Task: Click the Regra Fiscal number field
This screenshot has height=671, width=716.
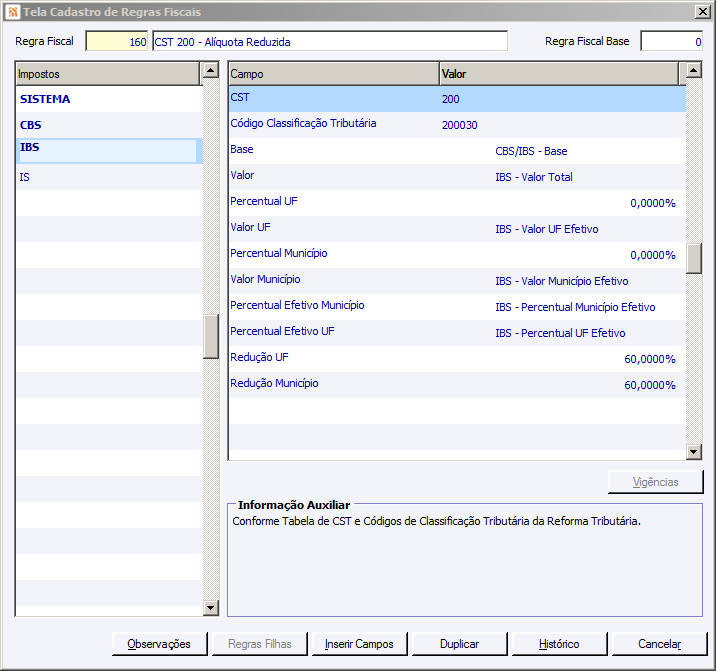Action: (x=116, y=42)
